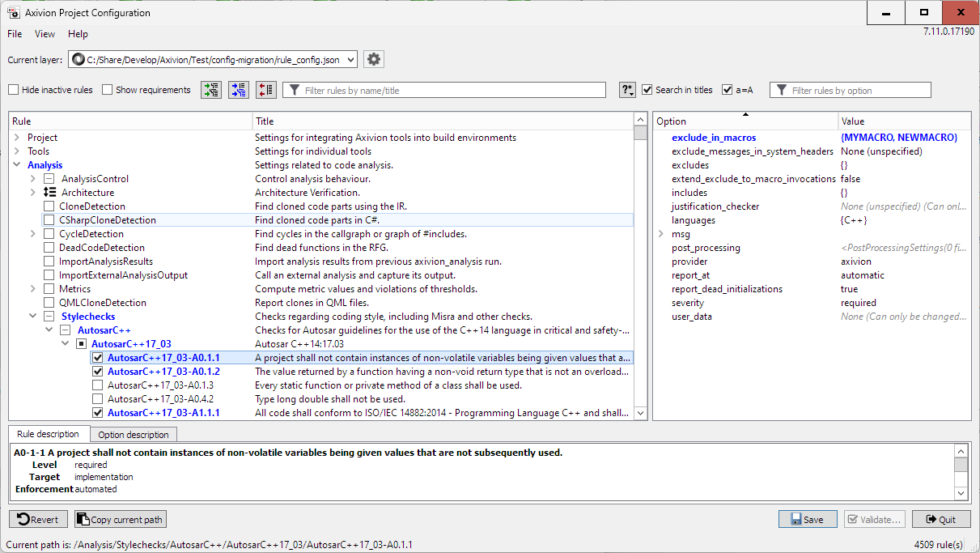Viewport: 980px width, 553px height.
Task: Click the Option column header
Action: (745, 121)
